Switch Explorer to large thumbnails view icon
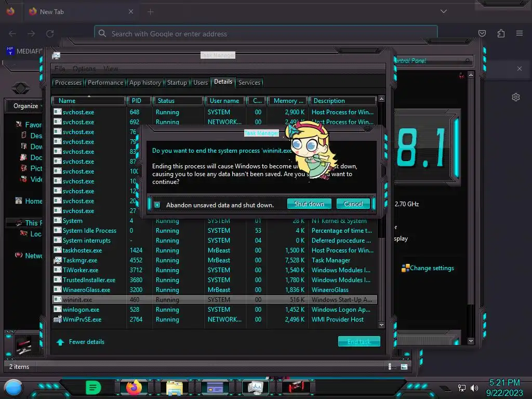The width and height of the screenshot is (532, 399). 404,366
